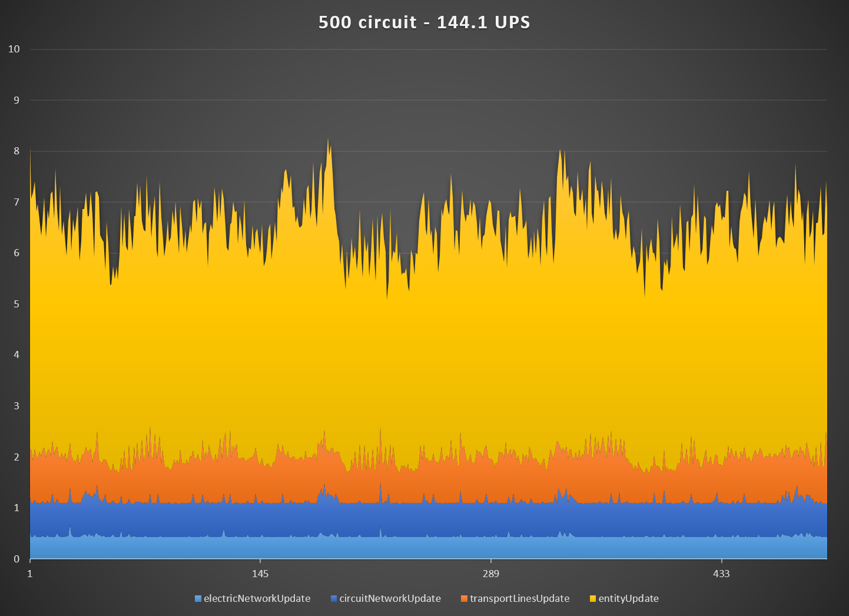Click the x-axis label 289

click(x=490, y=574)
